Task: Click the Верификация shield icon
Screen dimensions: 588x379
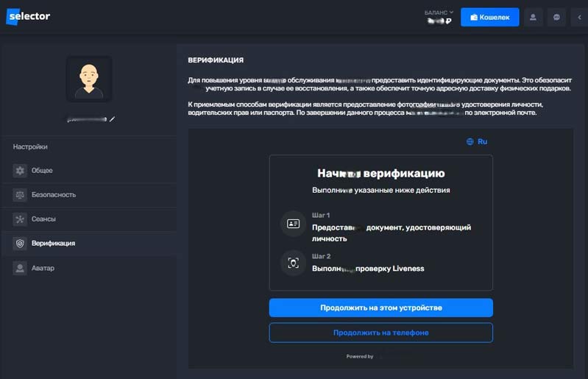Action: click(20, 244)
